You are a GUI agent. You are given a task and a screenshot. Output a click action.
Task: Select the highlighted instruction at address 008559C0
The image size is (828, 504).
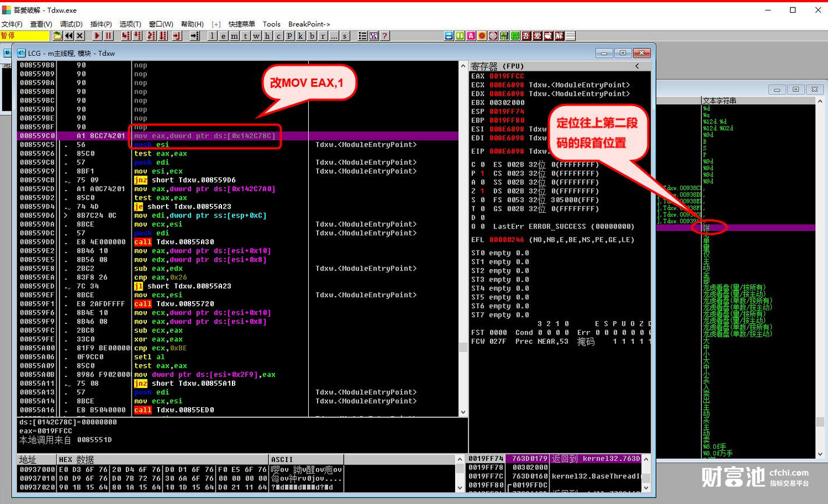pos(204,136)
